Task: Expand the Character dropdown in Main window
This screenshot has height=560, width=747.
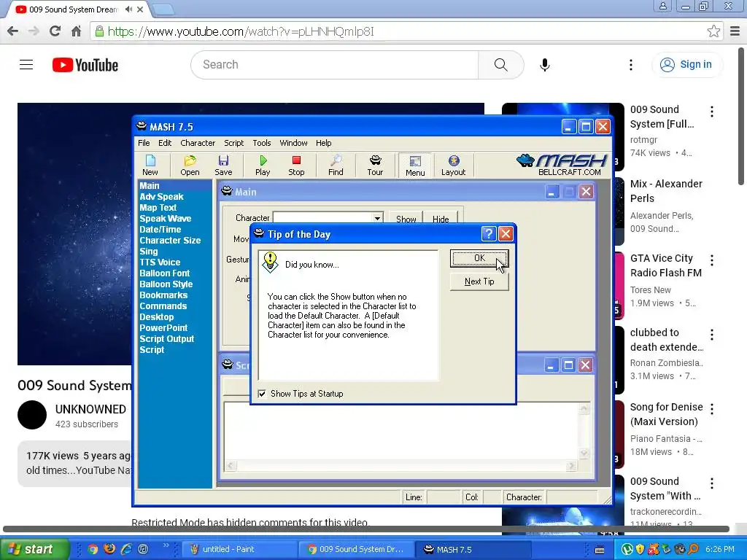Action: (377, 219)
